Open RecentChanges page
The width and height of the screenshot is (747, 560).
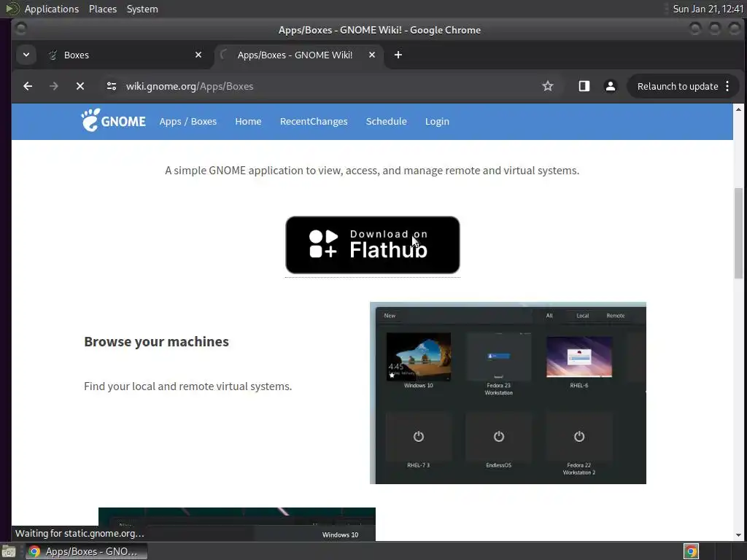pos(314,122)
